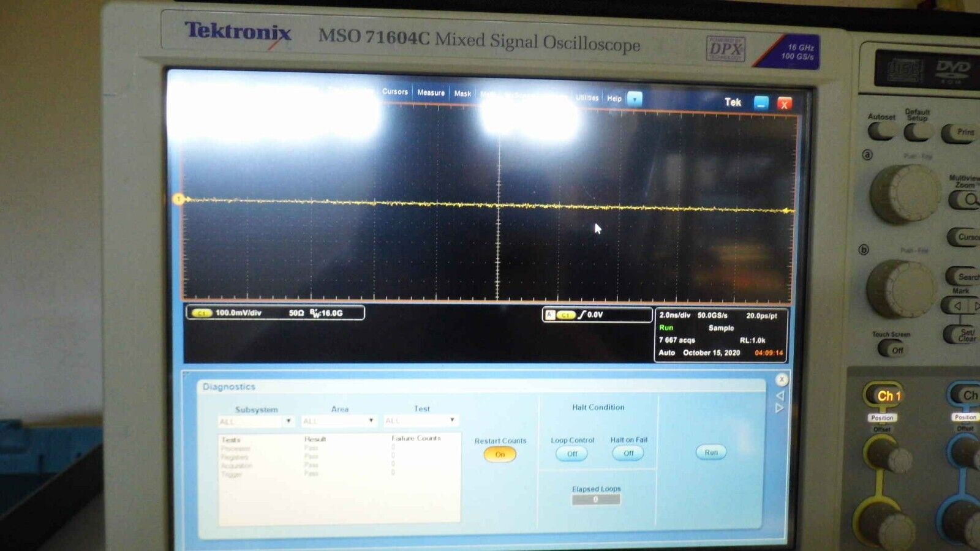
Task: Click Run to start diagnostics
Action: point(710,452)
